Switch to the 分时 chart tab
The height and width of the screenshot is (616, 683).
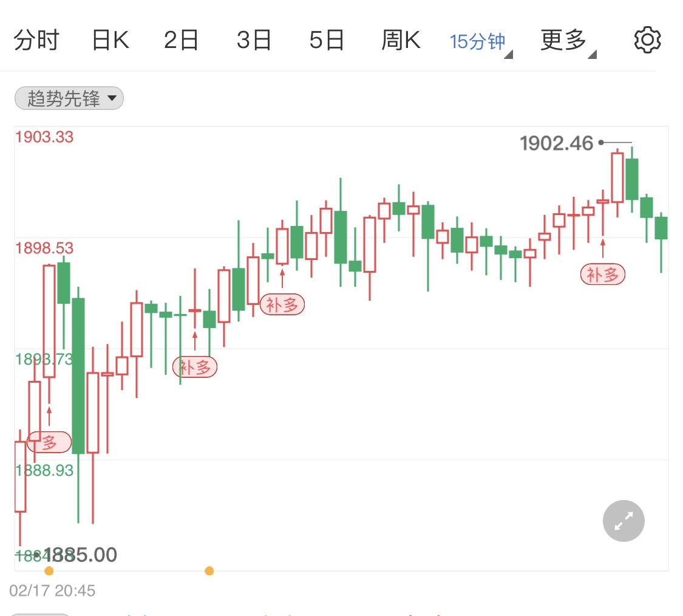coord(36,39)
